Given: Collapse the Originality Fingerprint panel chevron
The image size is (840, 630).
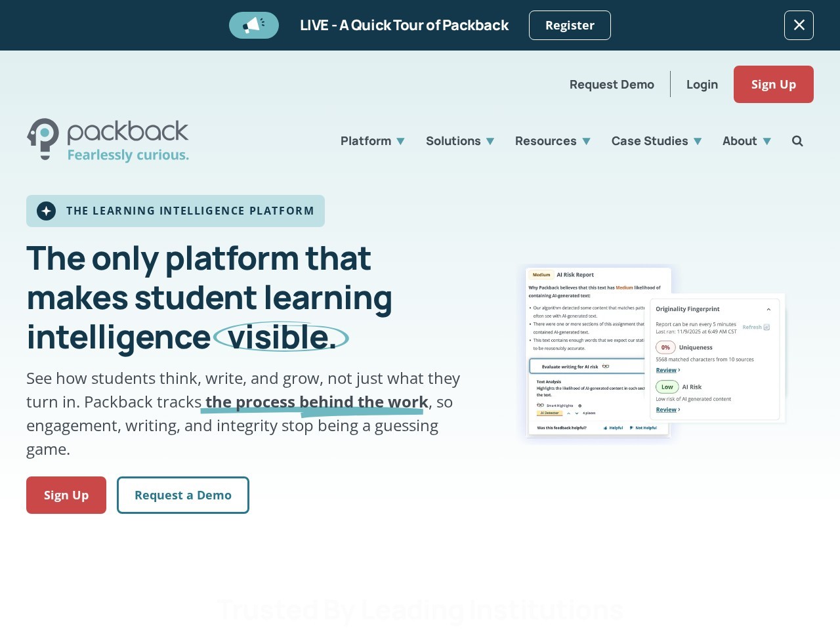Looking at the screenshot, I should click(x=768, y=309).
